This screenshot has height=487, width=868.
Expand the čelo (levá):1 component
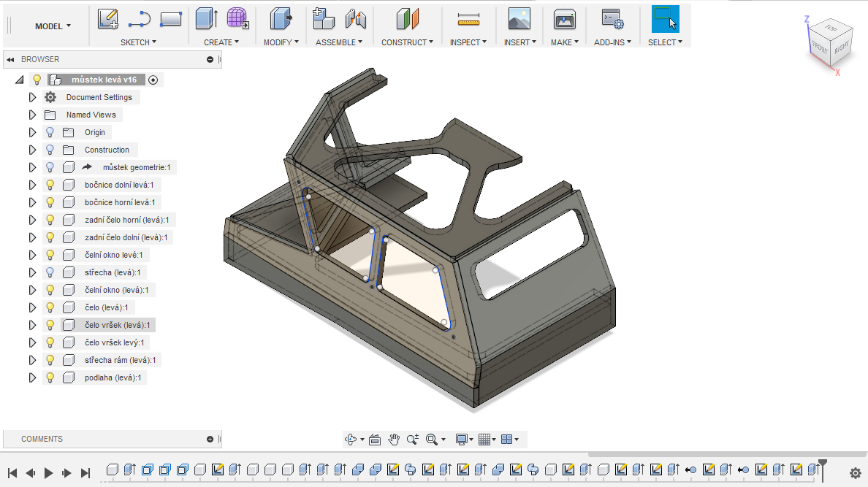click(32, 307)
